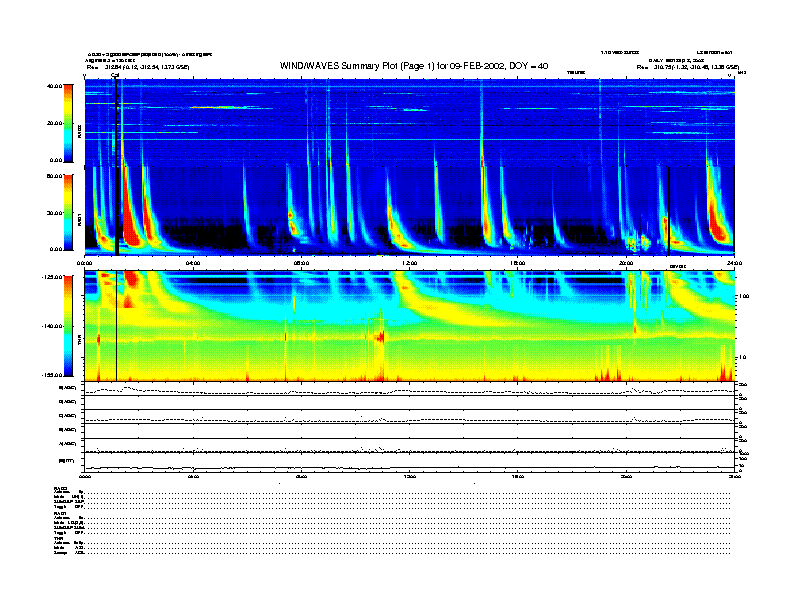Click the red TNR spike near 11:00

coord(381,336)
